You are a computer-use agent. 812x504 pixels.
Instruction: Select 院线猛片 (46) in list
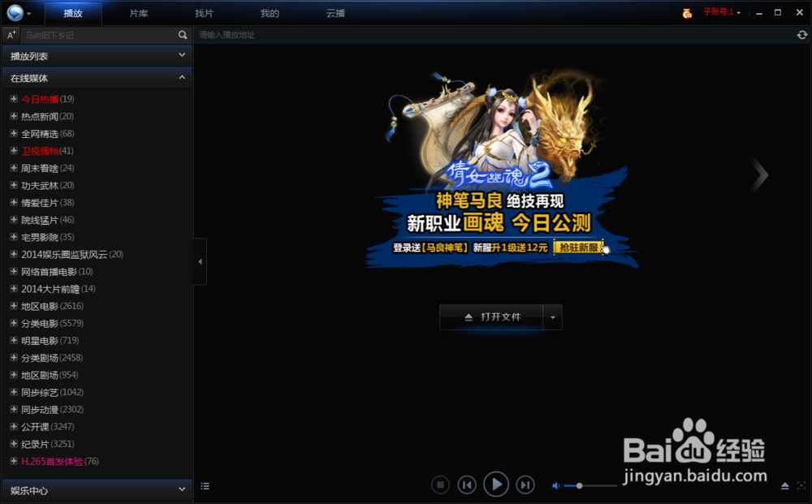click(x=48, y=220)
